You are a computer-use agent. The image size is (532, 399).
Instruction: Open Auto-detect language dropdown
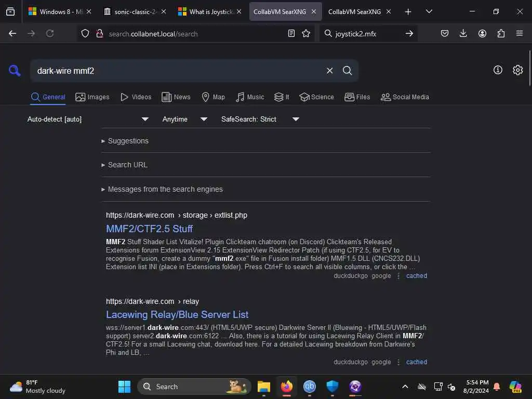88,119
